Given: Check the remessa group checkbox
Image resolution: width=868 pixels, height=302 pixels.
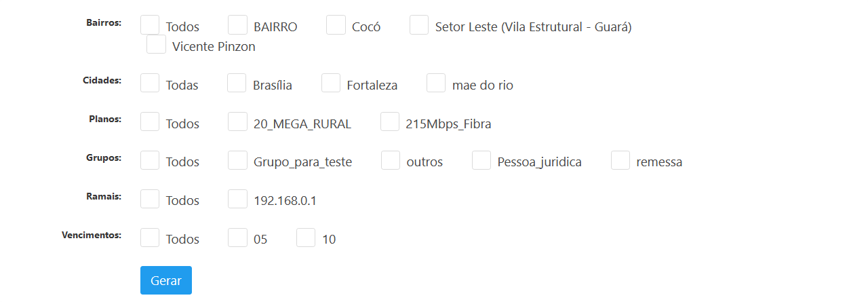Looking at the screenshot, I should pyautogui.click(x=620, y=161).
